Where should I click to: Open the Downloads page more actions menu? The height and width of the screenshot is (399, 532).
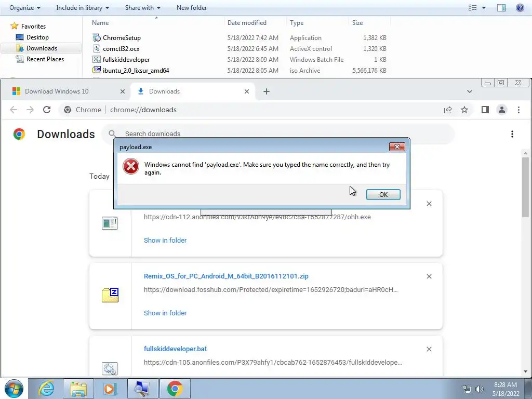512,134
